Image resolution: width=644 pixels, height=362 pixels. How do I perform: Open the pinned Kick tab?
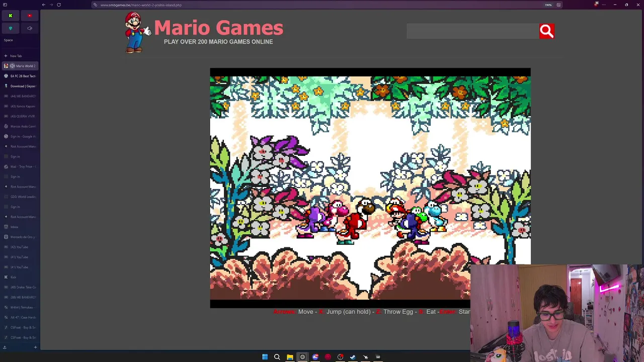point(10,16)
